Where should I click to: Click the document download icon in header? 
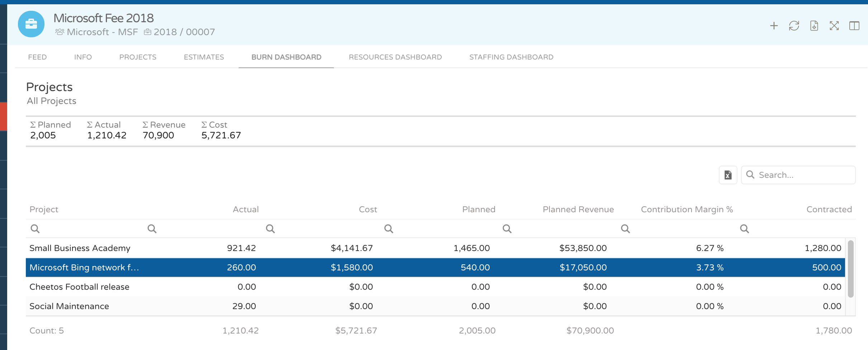click(814, 26)
